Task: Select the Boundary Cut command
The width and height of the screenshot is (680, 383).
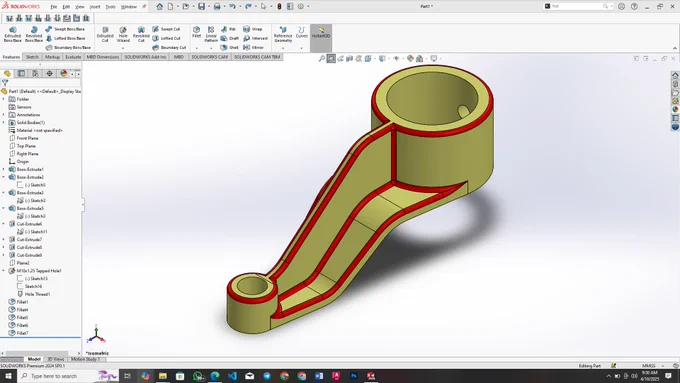Action: point(169,47)
